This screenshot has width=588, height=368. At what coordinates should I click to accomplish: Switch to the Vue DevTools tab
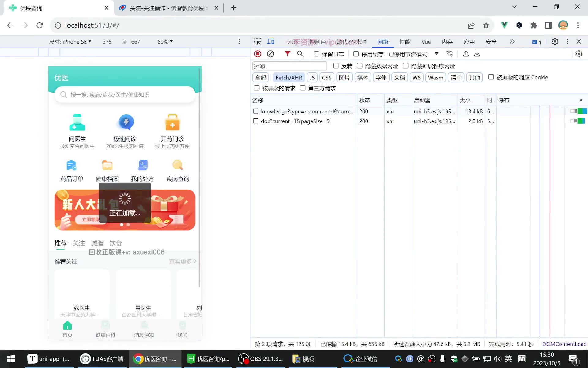426,42
